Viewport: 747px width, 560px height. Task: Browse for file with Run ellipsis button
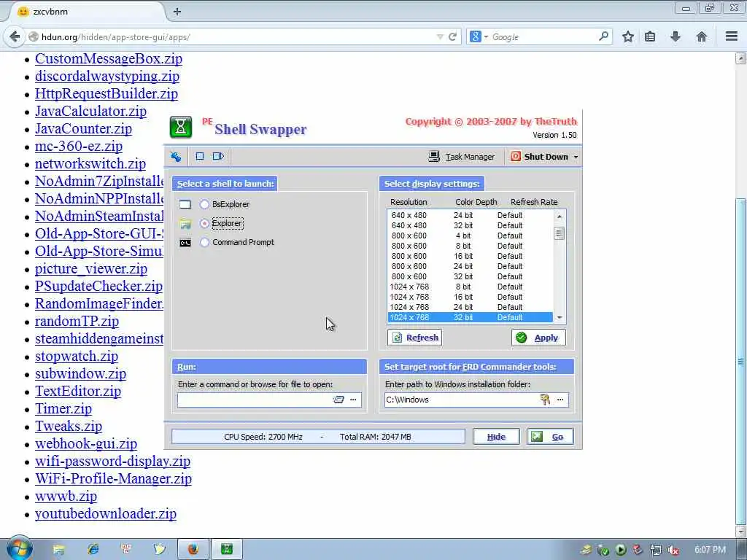pyautogui.click(x=353, y=400)
